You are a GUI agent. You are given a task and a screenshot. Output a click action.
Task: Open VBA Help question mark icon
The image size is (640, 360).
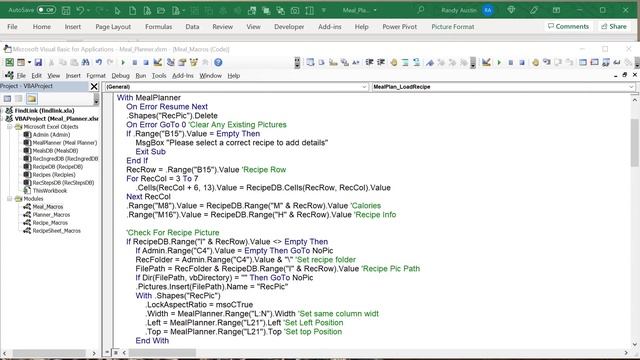(x=218, y=62)
